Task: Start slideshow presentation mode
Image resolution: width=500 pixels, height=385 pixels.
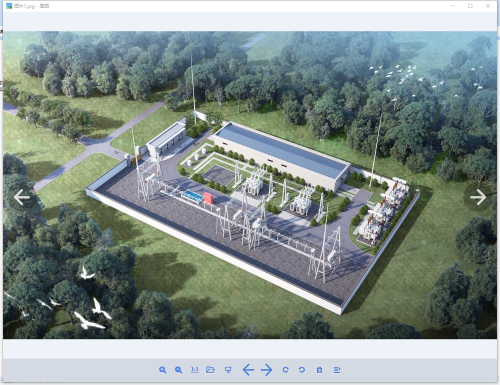Action: pos(228,370)
